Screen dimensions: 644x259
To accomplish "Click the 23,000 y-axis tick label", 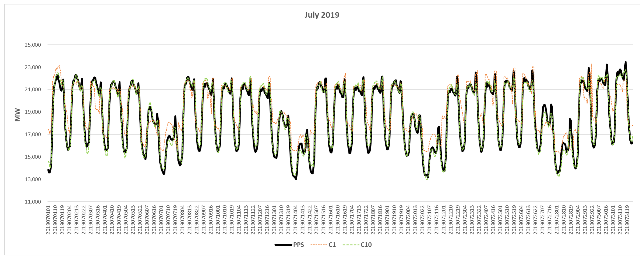I will click(x=33, y=67).
